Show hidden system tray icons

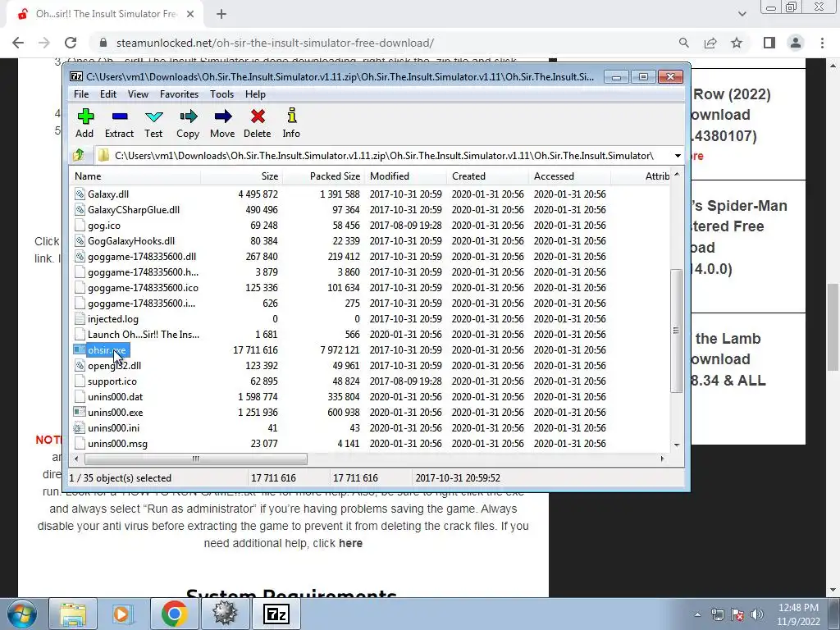[x=697, y=614]
